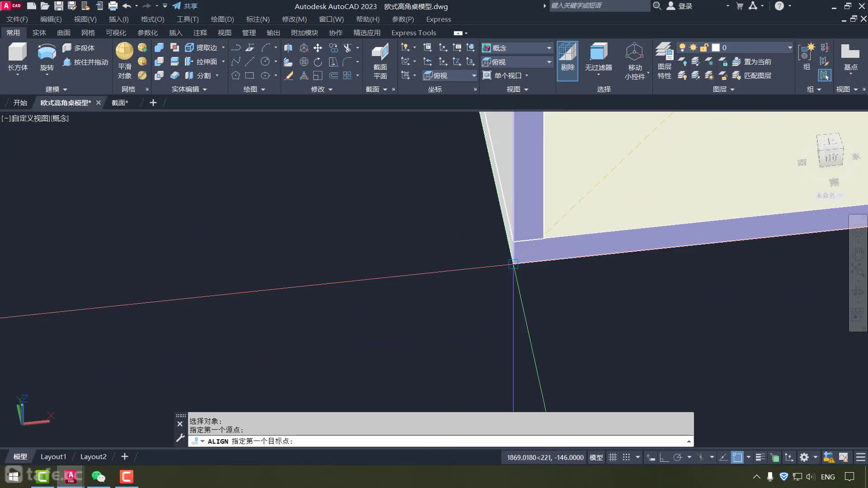Switch to the 可视化 ribbon tab
Viewport: 868px width, 488px height.
116,33
